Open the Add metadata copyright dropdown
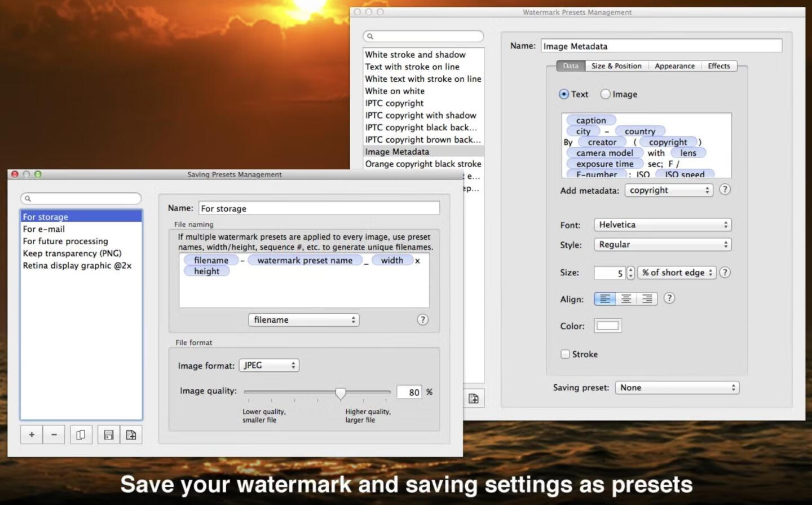 coord(669,190)
